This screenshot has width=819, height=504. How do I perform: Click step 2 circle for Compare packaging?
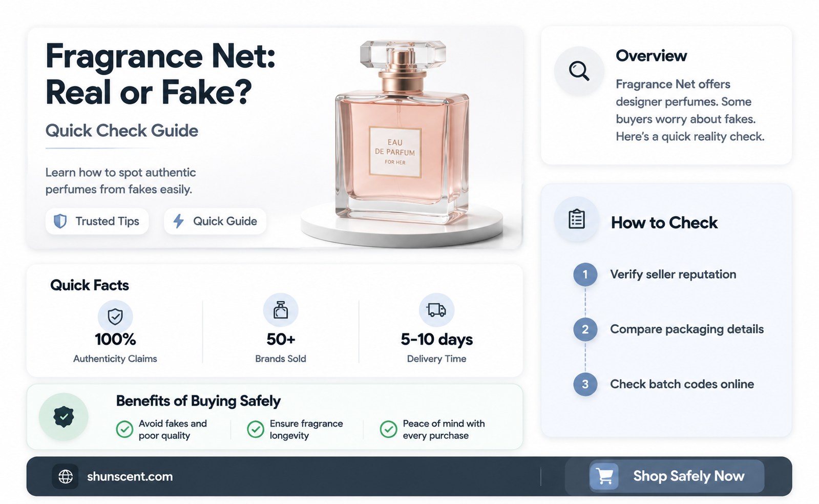click(585, 329)
